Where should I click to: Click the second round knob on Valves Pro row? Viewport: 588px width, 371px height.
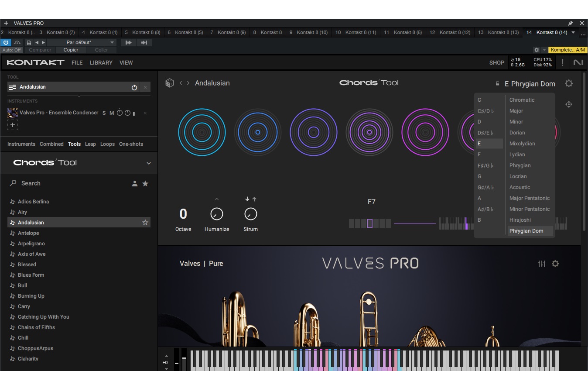[127, 113]
